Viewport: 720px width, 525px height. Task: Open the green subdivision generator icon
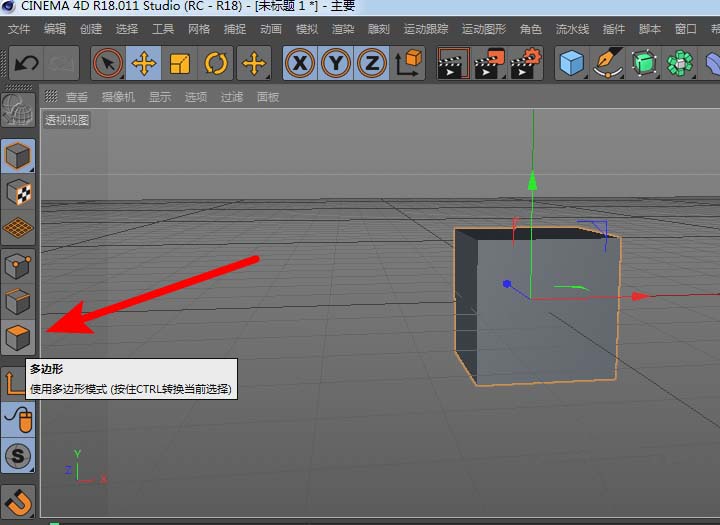tap(643, 63)
